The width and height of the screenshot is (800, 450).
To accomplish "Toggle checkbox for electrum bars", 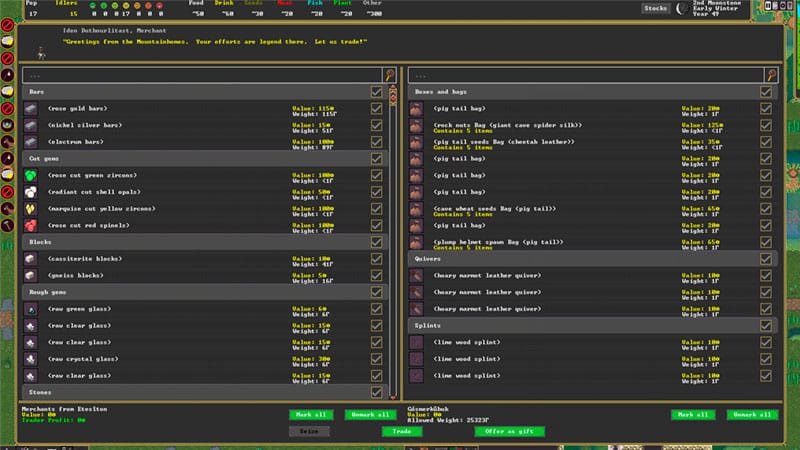I will [376, 142].
